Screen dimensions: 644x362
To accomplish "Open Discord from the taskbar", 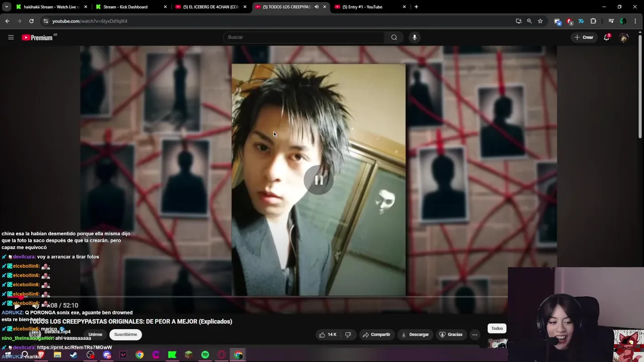I will pos(107,355).
